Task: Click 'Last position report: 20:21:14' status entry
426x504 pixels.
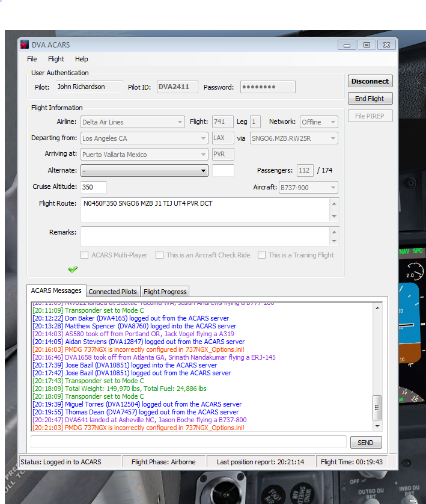Action: tap(260, 462)
